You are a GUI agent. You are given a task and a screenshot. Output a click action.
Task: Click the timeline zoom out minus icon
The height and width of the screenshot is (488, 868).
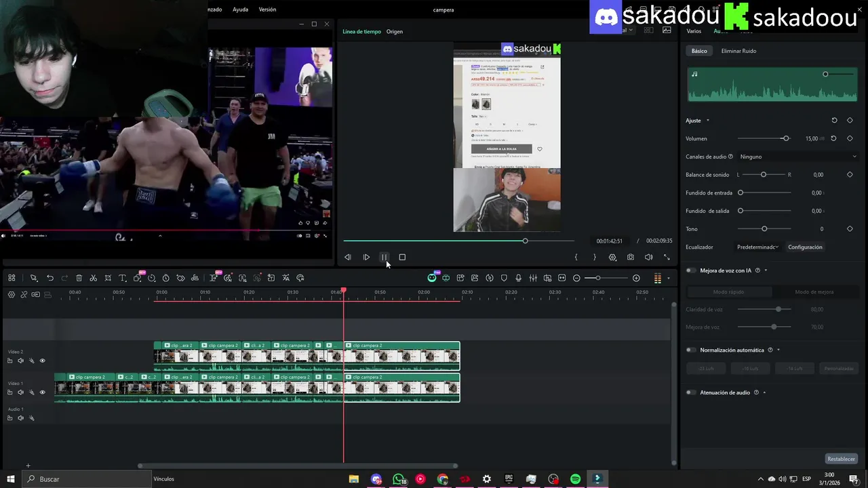(x=576, y=278)
